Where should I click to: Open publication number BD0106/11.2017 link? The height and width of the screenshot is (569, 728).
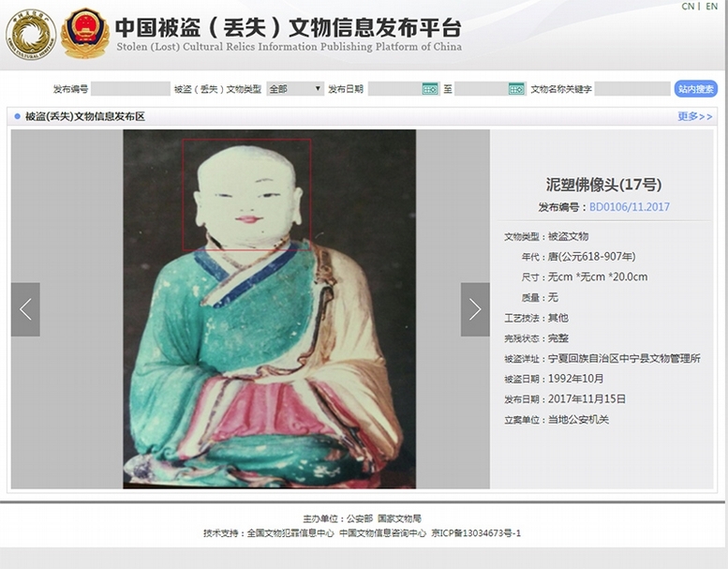(629, 207)
